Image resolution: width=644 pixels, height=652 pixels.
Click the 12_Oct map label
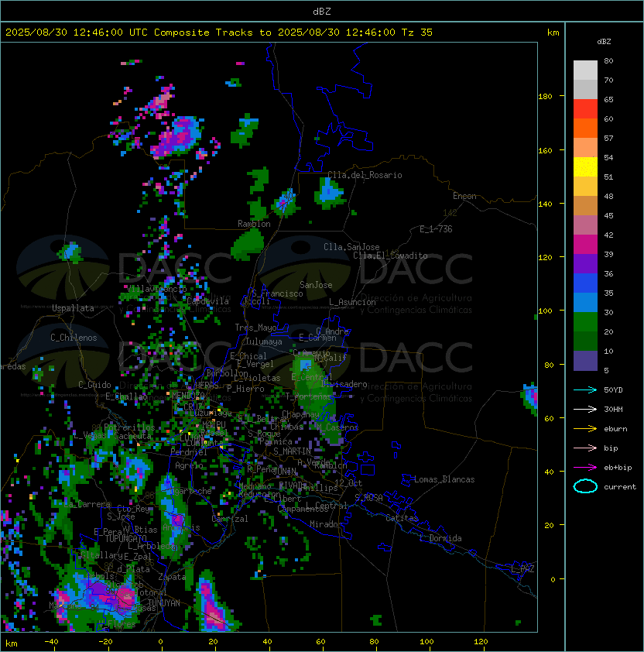tap(348, 483)
